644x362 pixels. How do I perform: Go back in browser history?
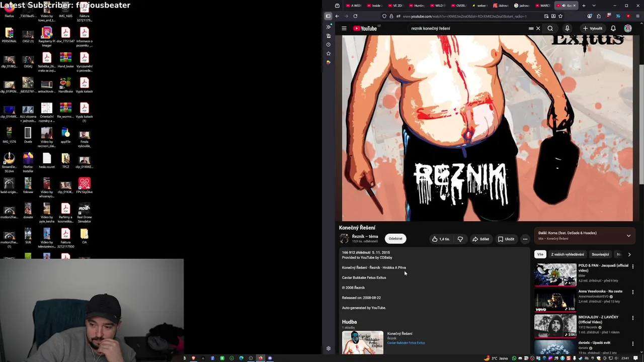pos(337,16)
